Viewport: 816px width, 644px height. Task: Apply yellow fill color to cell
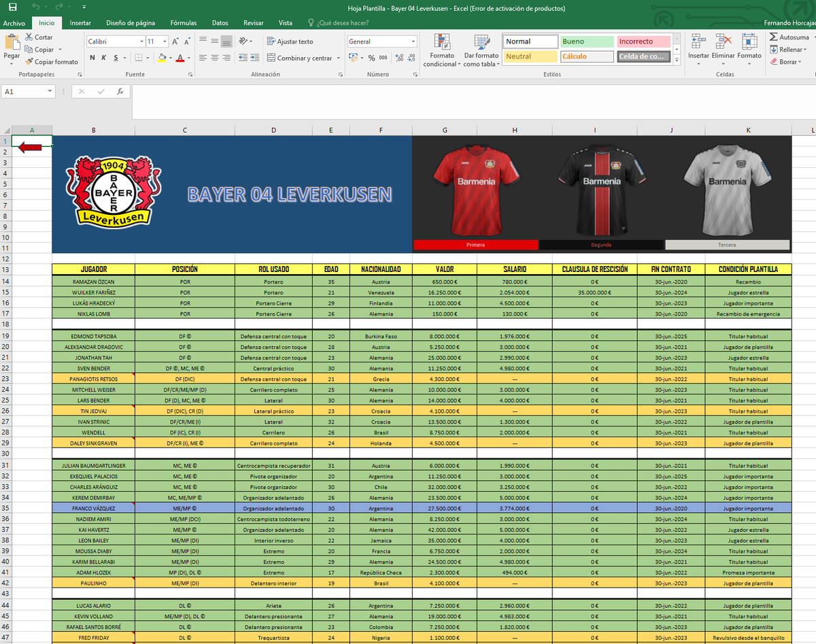162,58
